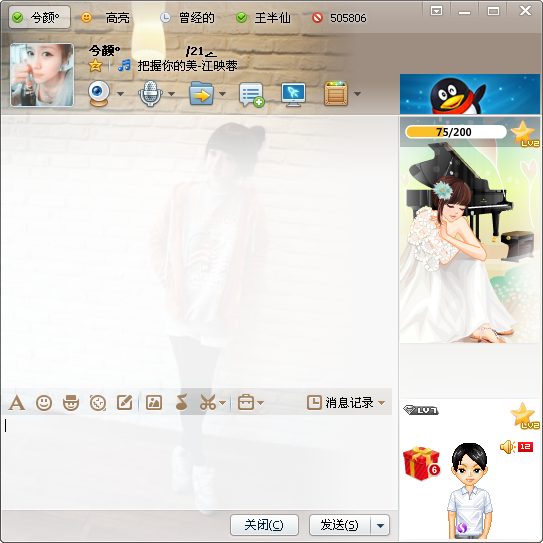Switch to the 今颜° chat tab
The width and height of the screenshot is (543, 543).
(39, 17)
